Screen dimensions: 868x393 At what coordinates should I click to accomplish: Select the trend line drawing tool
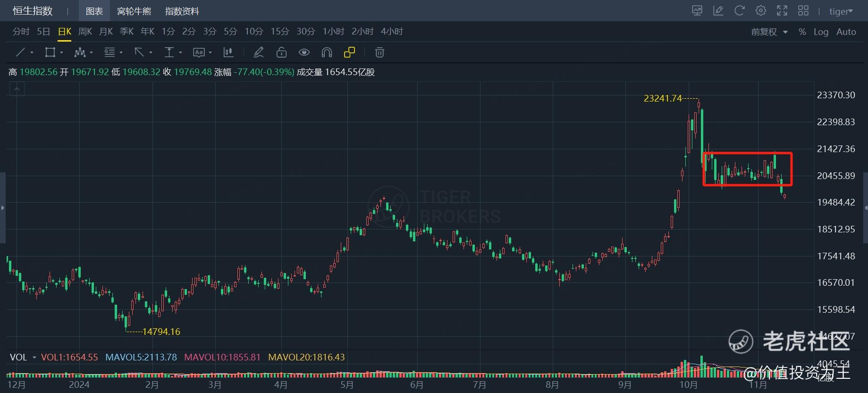click(x=21, y=52)
